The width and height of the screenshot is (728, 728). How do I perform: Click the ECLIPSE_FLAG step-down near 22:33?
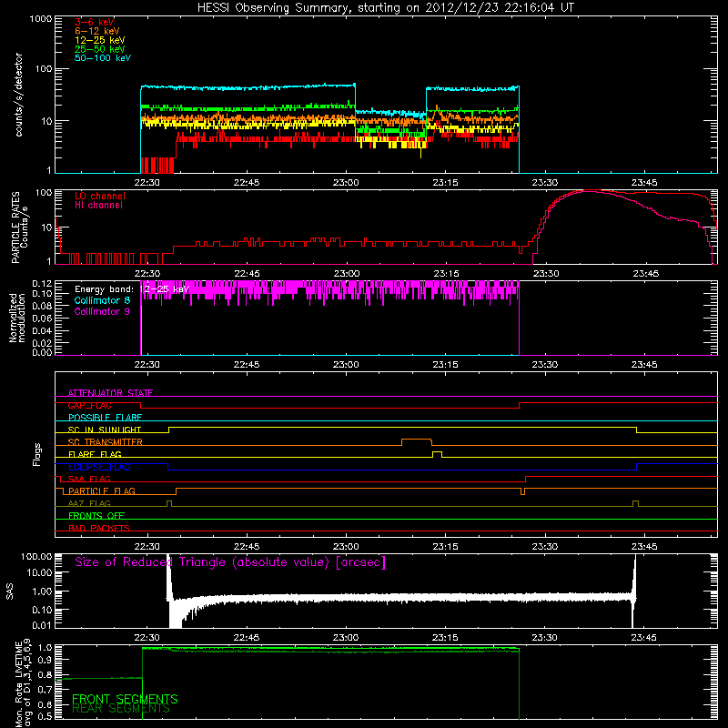(x=168, y=467)
